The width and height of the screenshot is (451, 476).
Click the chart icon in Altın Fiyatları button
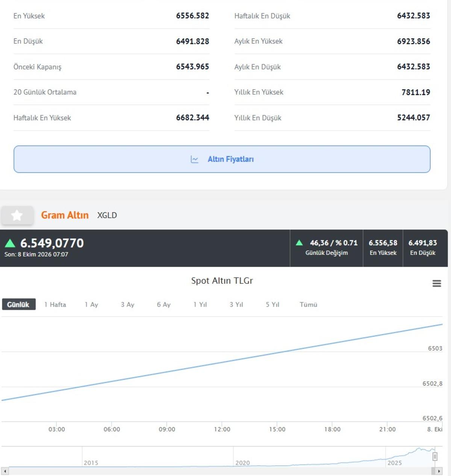click(x=195, y=159)
